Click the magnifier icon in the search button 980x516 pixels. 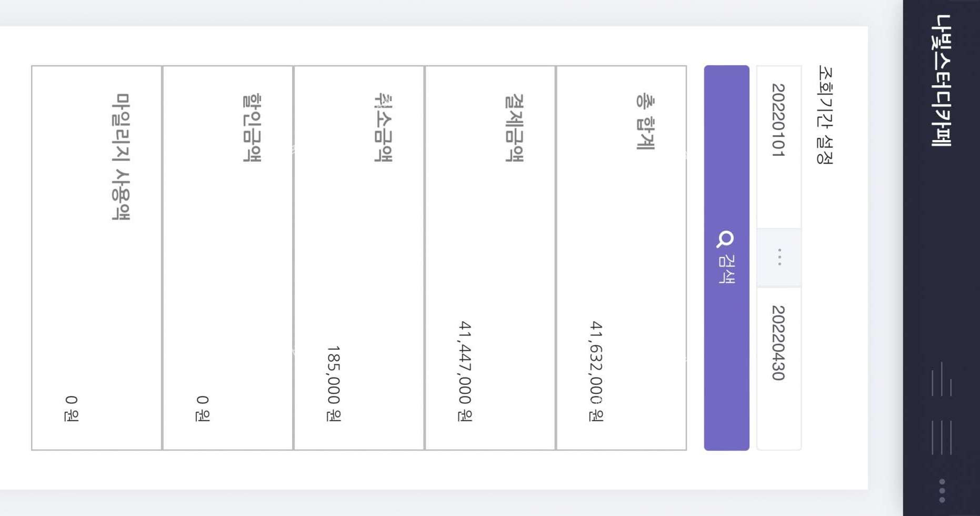[x=725, y=240]
